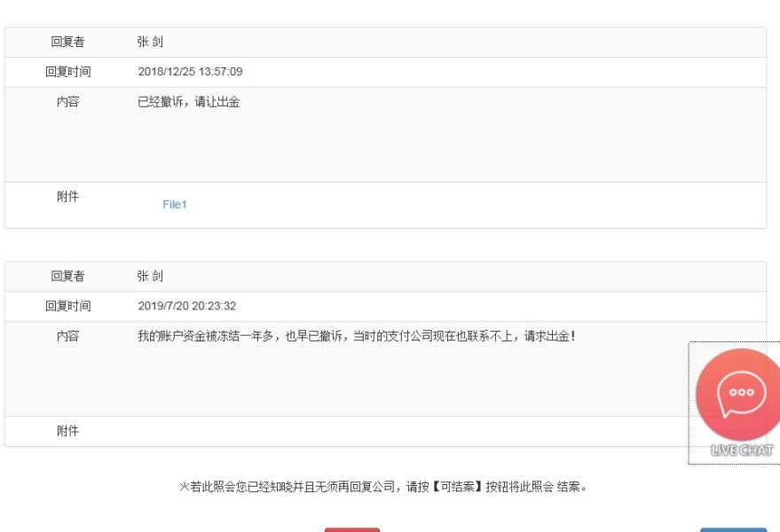This screenshot has height=532, width=780.
Task: Open the File1 attachment link
Action: pyautogui.click(x=175, y=205)
